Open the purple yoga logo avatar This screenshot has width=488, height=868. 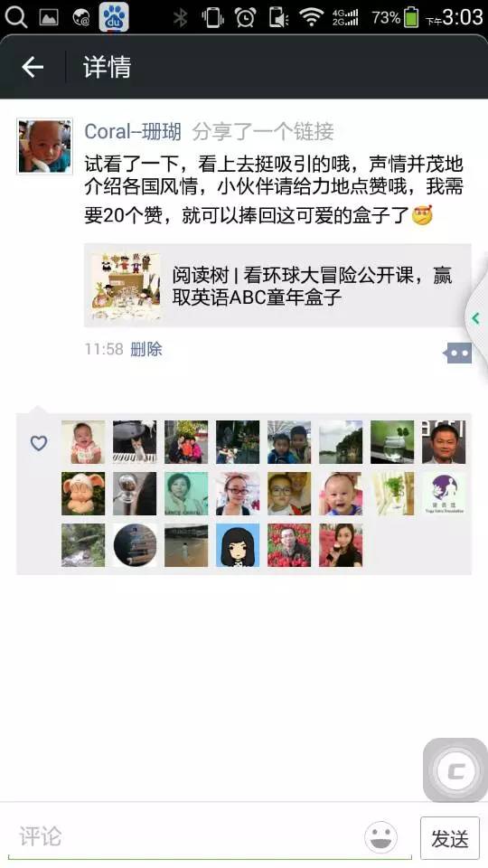pyautogui.click(x=444, y=494)
